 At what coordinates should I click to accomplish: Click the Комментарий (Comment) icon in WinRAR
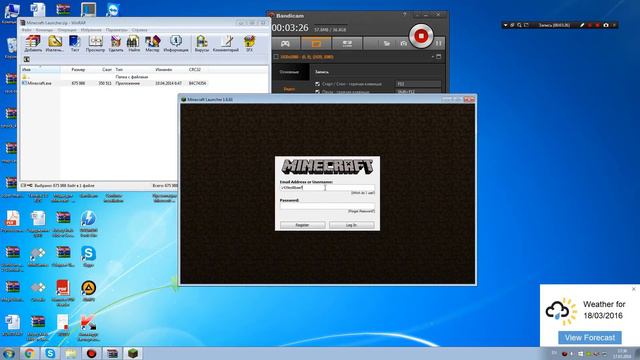point(226,43)
